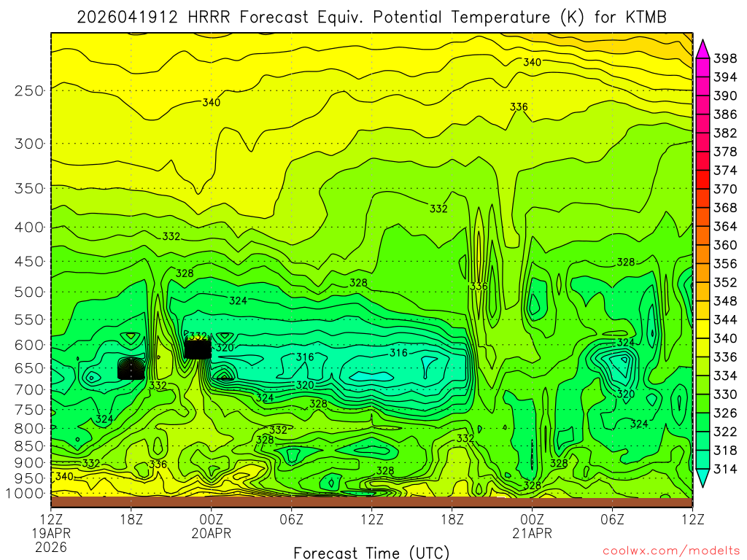The height and width of the screenshot is (560, 747).
Task: Select the 370 color scale value
Action: coord(725,189)
